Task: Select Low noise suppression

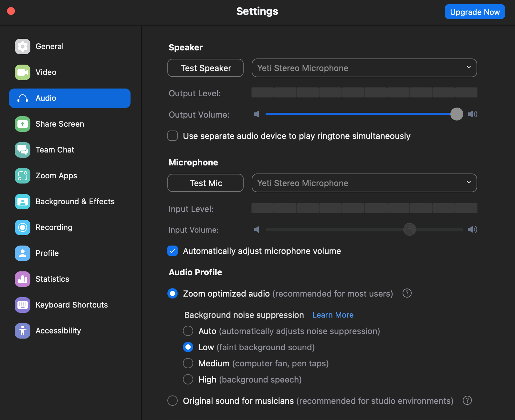Action: tap(188, 347)
